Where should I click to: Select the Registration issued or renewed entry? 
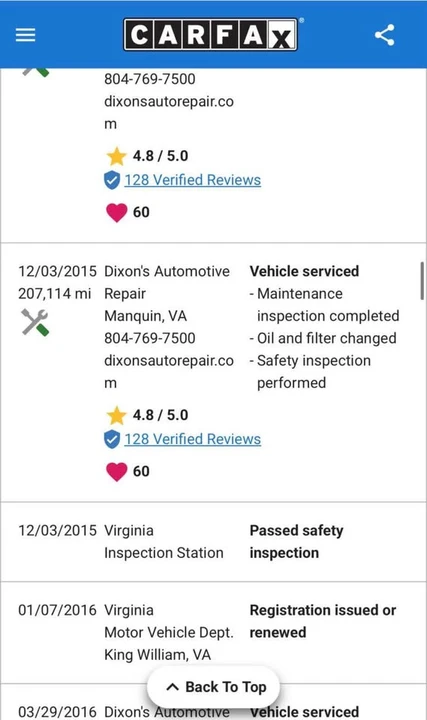tap(214, 633)
